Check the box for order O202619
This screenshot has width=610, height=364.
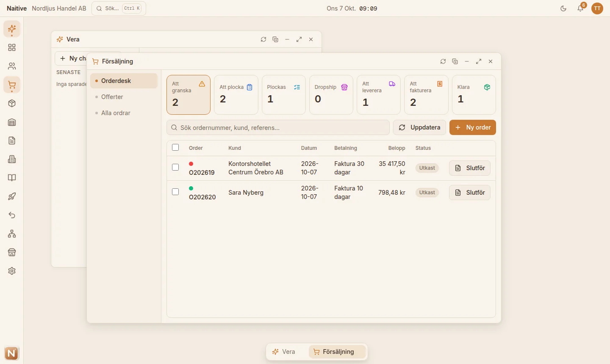tap(175, 168)
